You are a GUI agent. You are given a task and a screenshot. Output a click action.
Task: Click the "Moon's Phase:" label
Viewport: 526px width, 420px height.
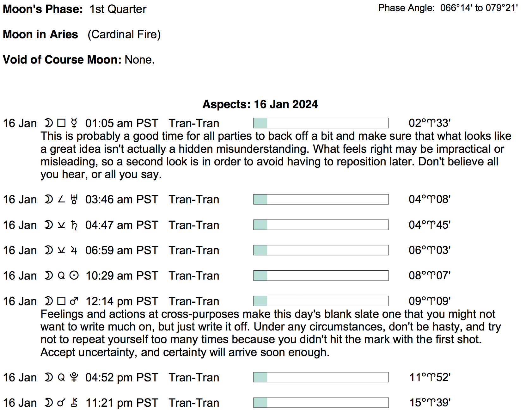(x=43, y=9)
